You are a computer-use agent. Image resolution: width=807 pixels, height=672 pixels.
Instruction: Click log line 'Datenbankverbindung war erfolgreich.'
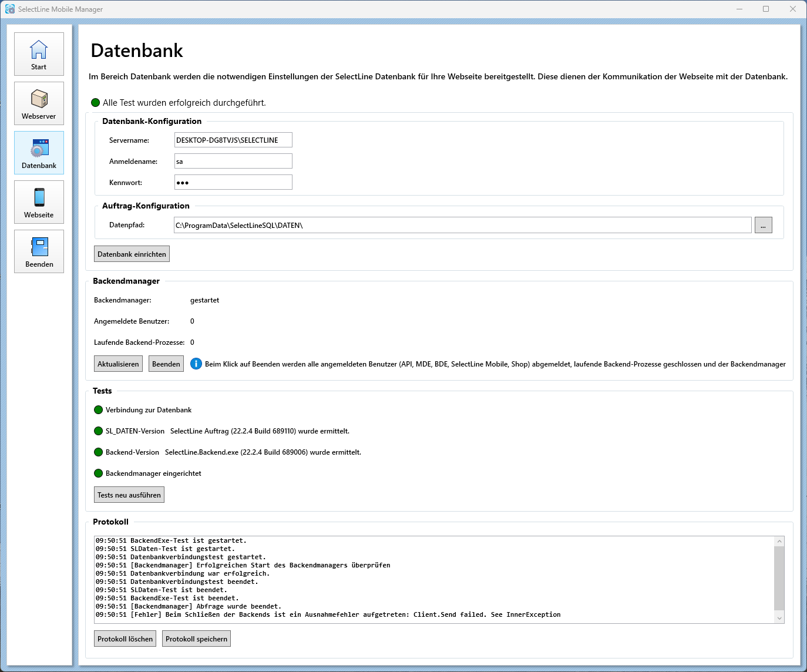pos(182,573)
